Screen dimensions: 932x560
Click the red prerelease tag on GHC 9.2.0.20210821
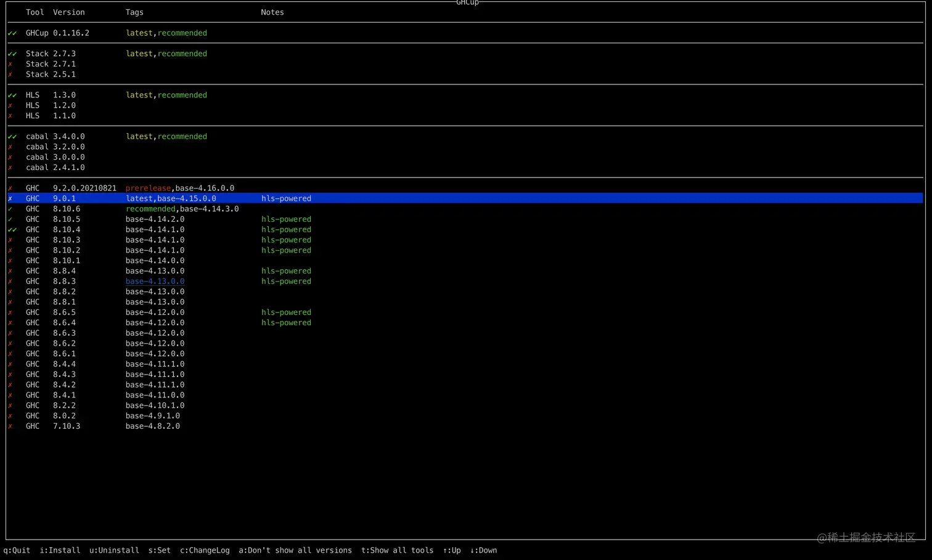click(148, 189)
